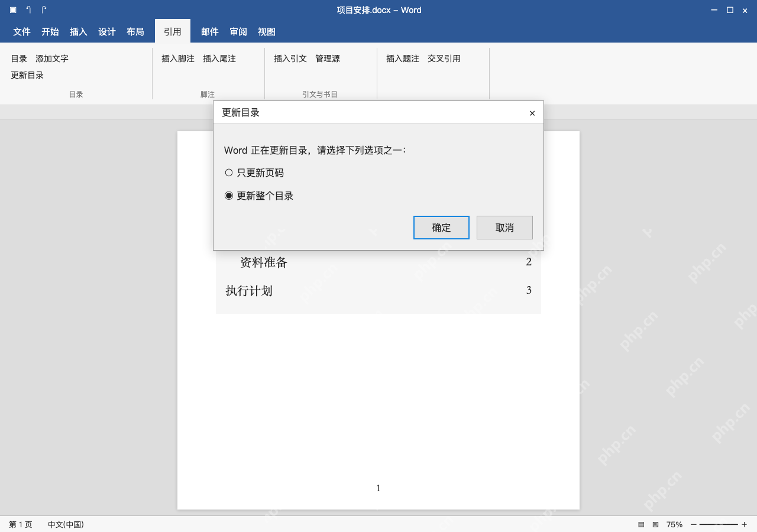Go to the 设计 ribbon tab
Screen dimensions: 757x532
tap(107, 31)
